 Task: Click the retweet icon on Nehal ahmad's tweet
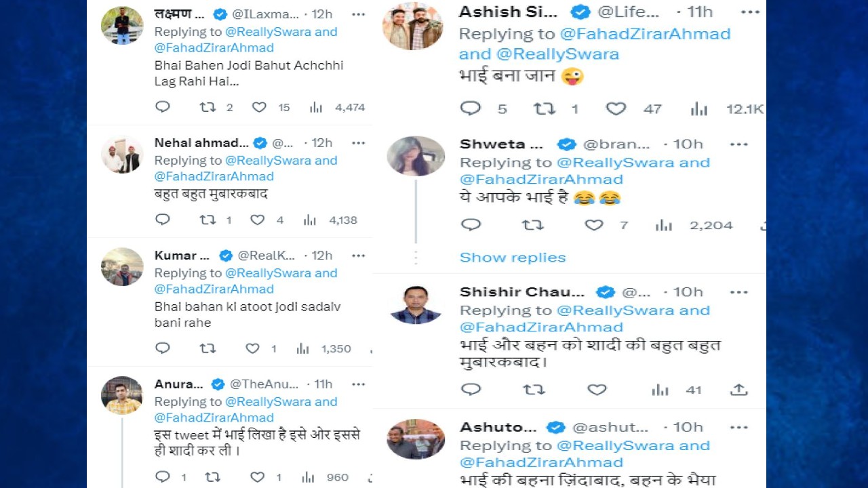pyautogui.click(x=208, y=219)
